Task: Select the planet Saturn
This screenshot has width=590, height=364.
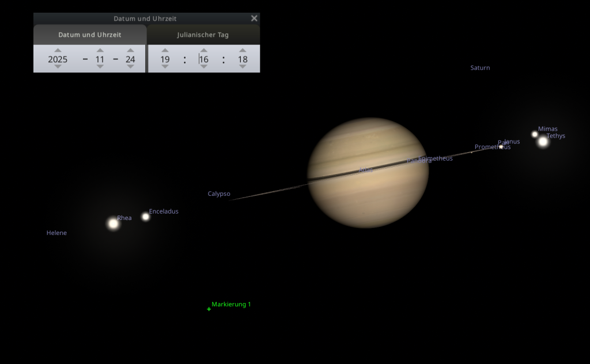Action: [368, 173]
